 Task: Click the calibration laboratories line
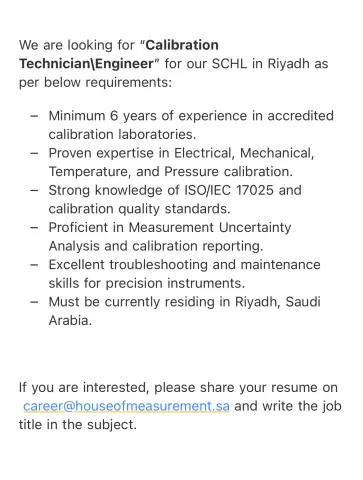[x=122, y=134]
